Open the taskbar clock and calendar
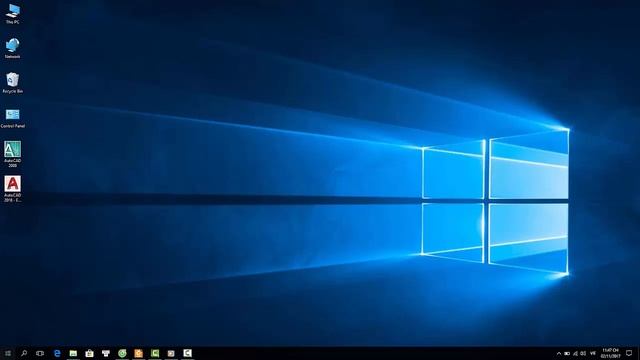The height and width of the screenshot is (360, 640). click(611, 353)
